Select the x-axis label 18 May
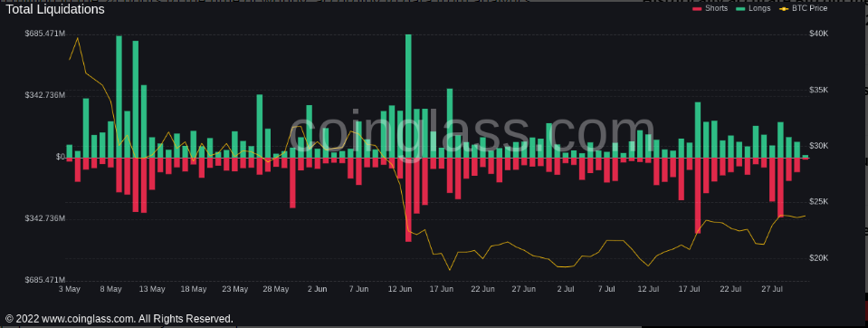Viewport: 868px width, 328px height. point(193,289)
